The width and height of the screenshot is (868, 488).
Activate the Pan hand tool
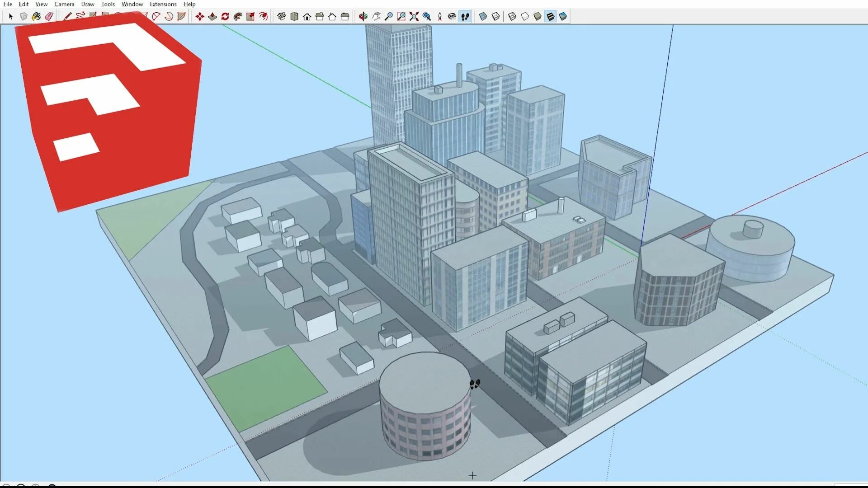tap(376, 17)
